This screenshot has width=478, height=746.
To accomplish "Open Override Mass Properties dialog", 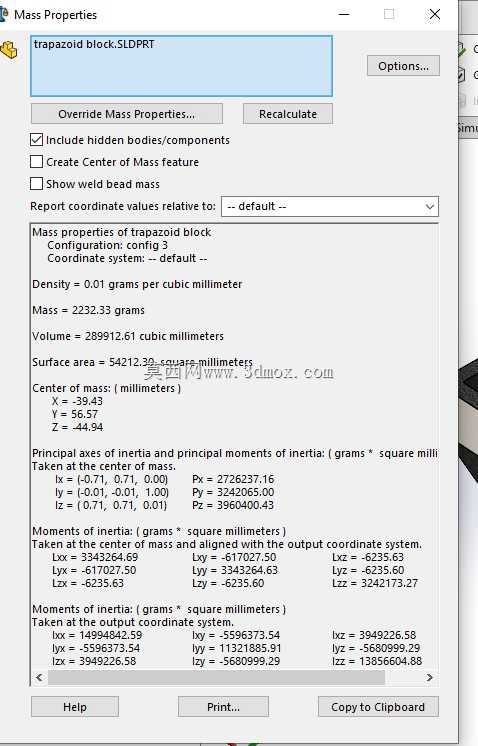I will coord(127,114).
